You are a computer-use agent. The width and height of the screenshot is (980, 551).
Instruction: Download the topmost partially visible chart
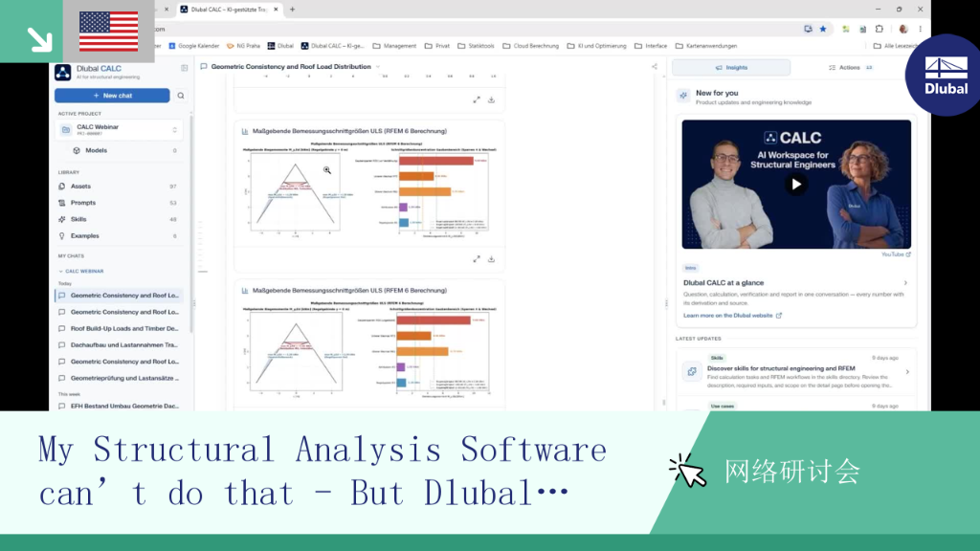[x=491, y=99]
